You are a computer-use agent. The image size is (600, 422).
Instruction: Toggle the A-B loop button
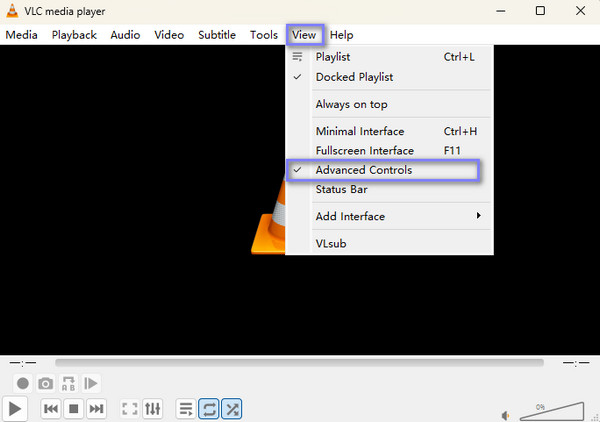click(68, 383)
